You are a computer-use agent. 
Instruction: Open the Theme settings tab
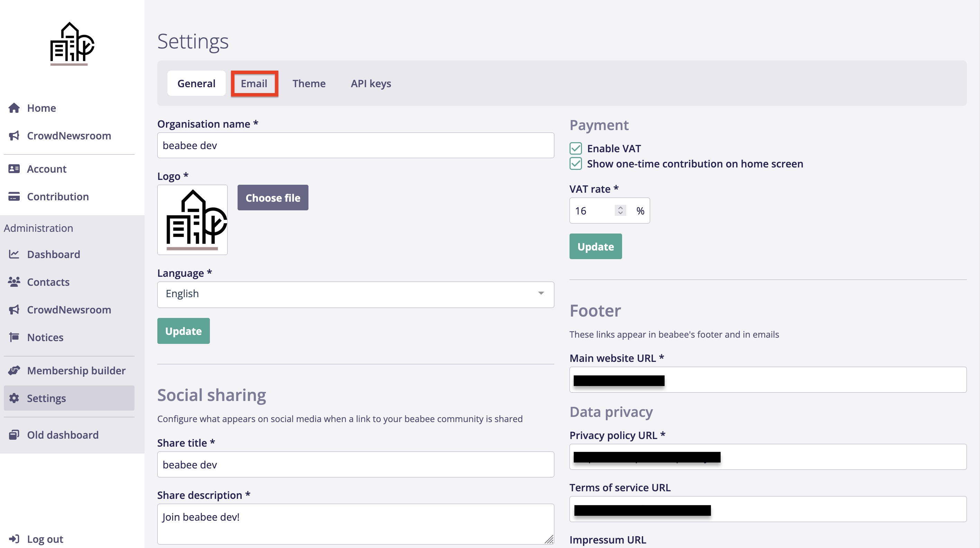click(308, 83)
